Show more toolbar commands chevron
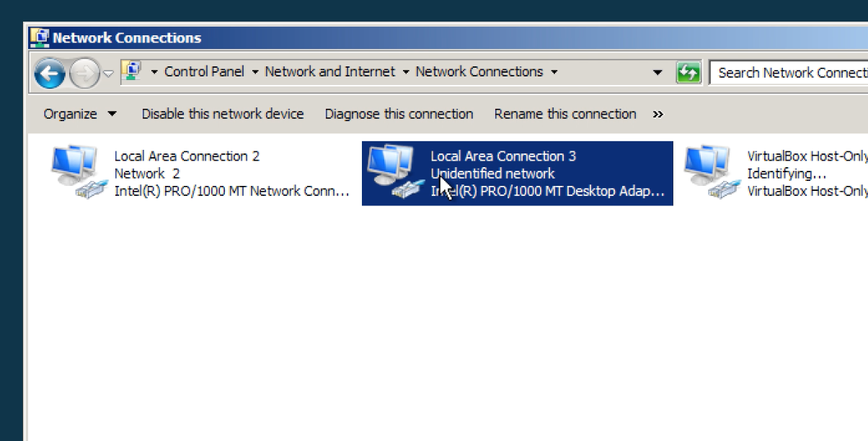 pyautogui.click(x=657, y=114)
